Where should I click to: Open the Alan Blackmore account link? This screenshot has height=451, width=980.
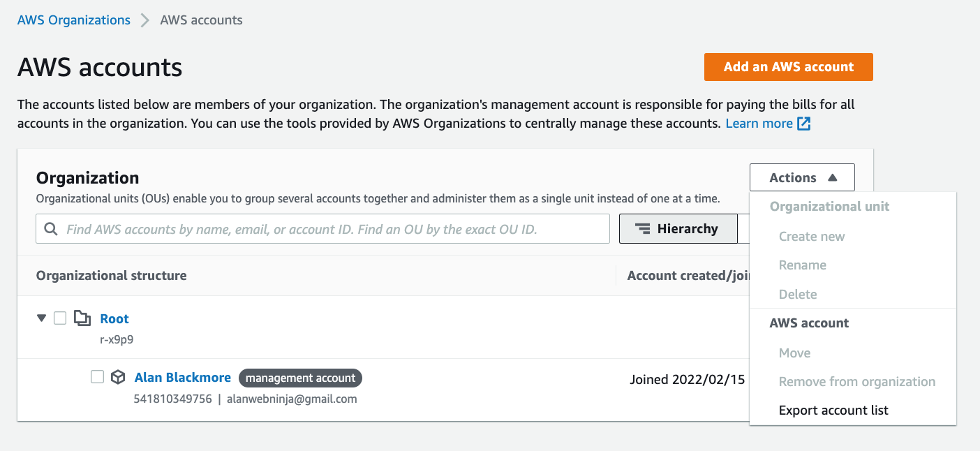coord(183,378)
